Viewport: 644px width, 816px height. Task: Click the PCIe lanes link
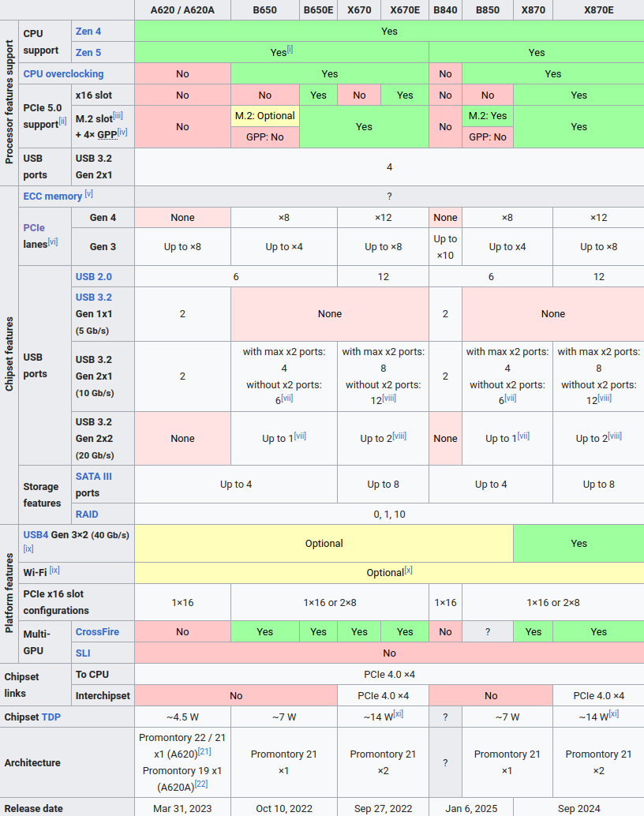pyautogui.click(x=34, y=228)
